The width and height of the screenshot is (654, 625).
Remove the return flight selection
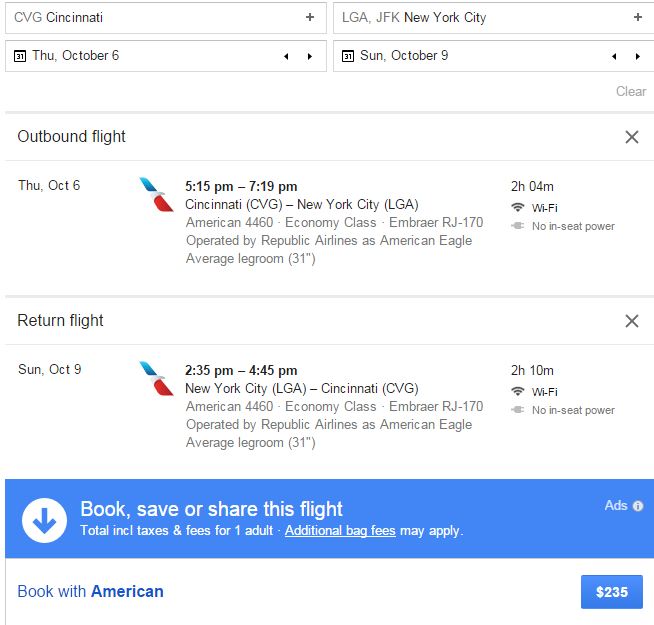tap(632, 321)
